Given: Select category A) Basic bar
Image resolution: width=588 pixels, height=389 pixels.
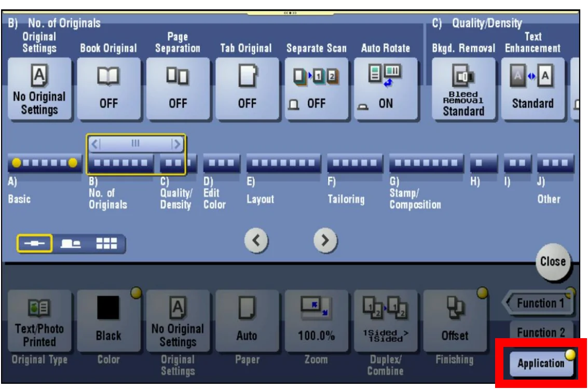Looking at the screenshot, I should click(44, 163).
